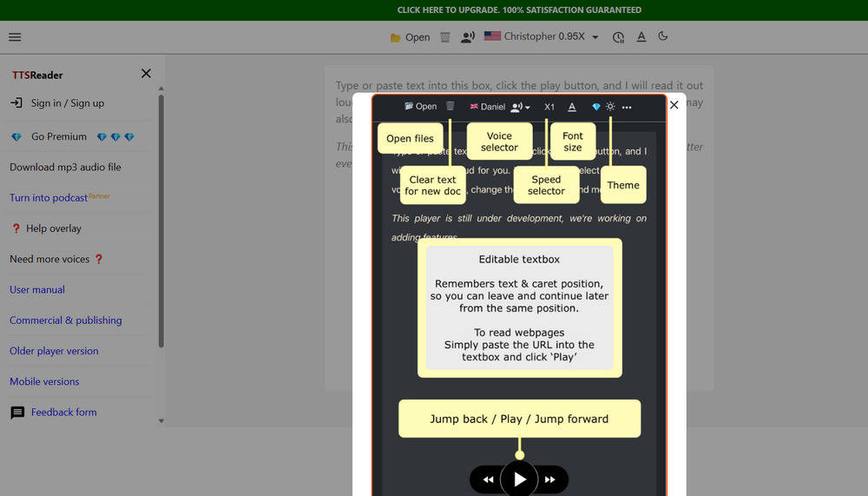Open the timer pause settings icon
Image resolution: width=868 pixels, height=496 pixels.
click(618, 37)
